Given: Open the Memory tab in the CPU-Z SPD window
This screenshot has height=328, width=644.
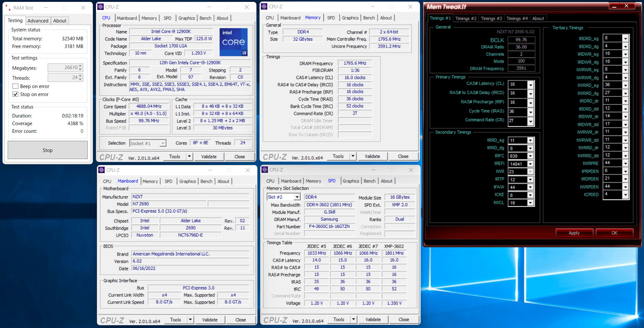Looking at the screenshot, I should (x=313, y=181).
